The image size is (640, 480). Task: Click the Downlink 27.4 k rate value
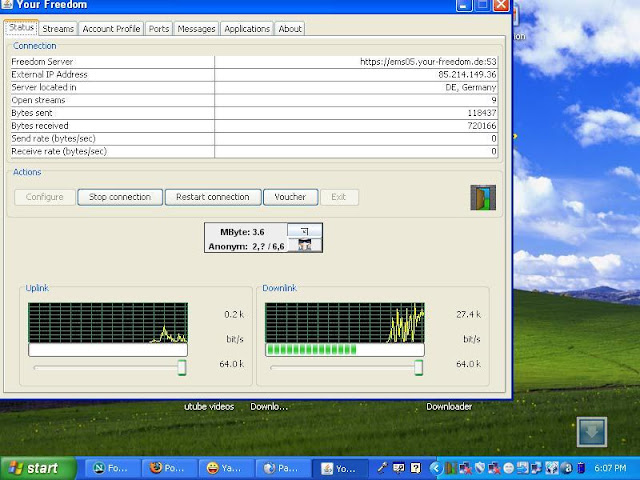pos(469,314)
